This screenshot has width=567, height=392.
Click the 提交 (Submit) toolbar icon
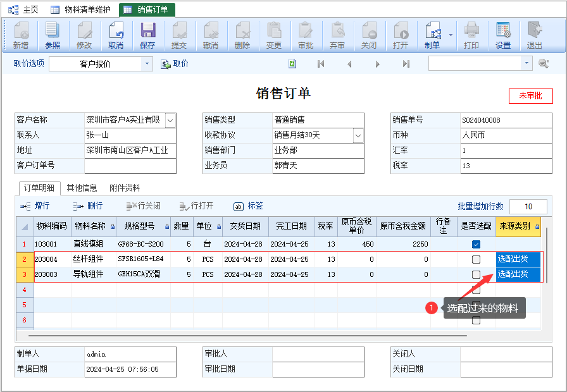(179, 35)
